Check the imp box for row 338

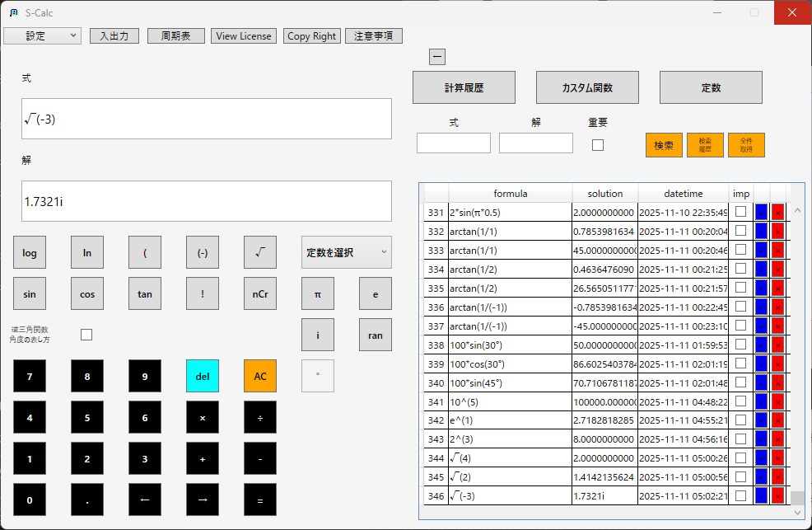click(741, 343)
